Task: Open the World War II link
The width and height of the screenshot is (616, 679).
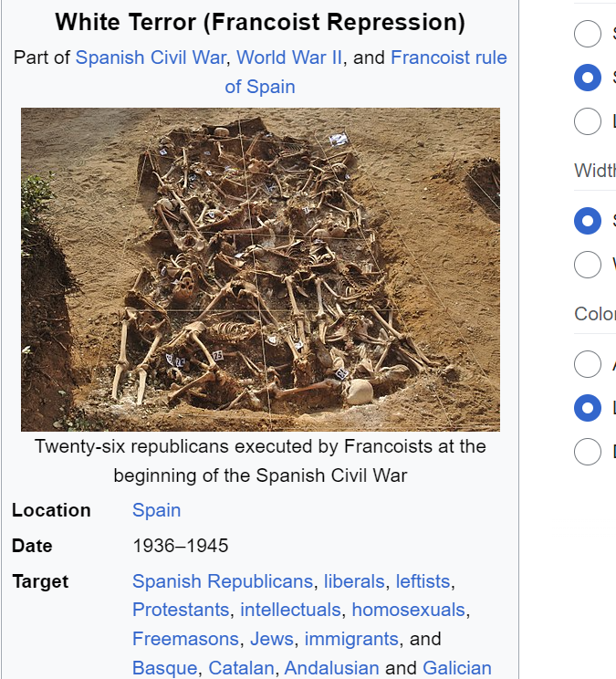Action: [x=289, y=57]
